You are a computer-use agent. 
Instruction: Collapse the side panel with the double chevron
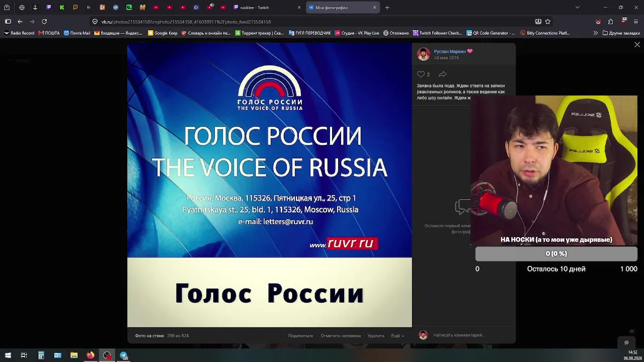coord(632,331)
